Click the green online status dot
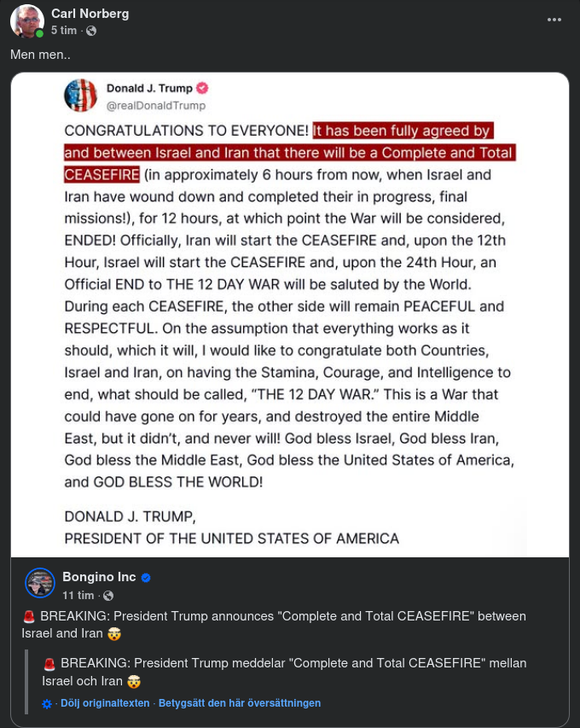Image resolution: width=580 pixels, height=728 pixels. click(x=39, y=34)
